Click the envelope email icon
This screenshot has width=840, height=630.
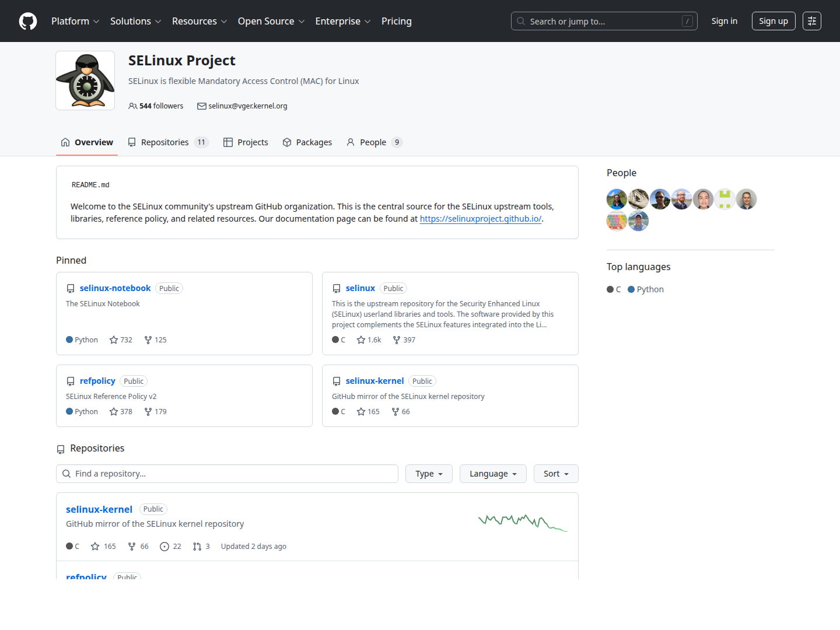pos(202,106)
